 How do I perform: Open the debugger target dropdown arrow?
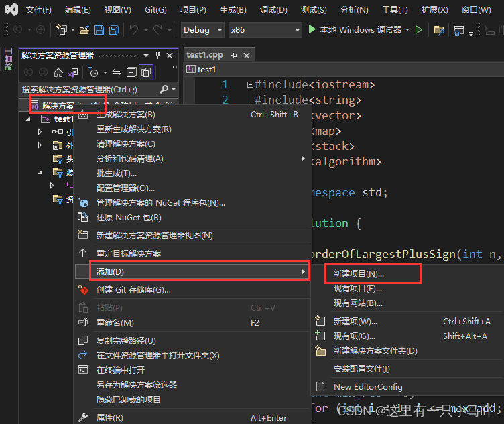coord(407,30)
